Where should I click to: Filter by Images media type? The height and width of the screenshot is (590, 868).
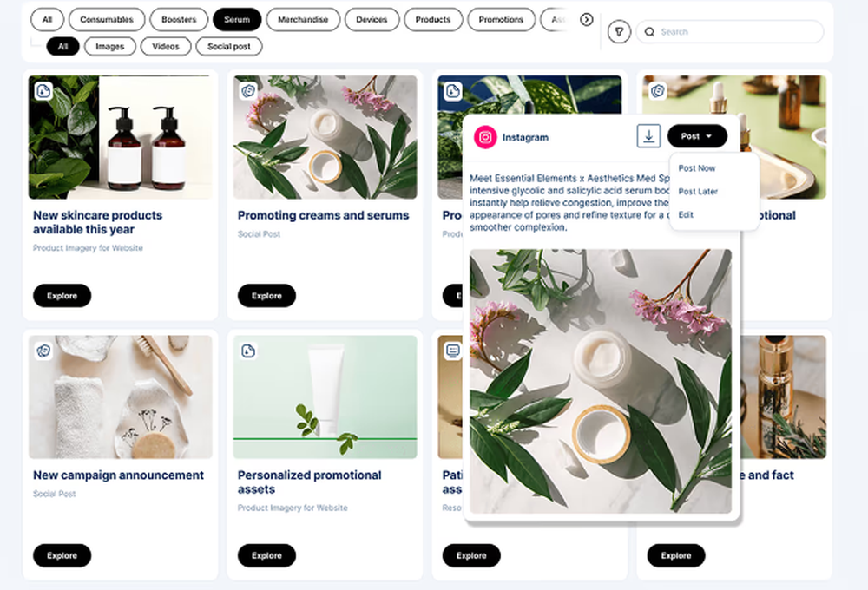point(109,47)
